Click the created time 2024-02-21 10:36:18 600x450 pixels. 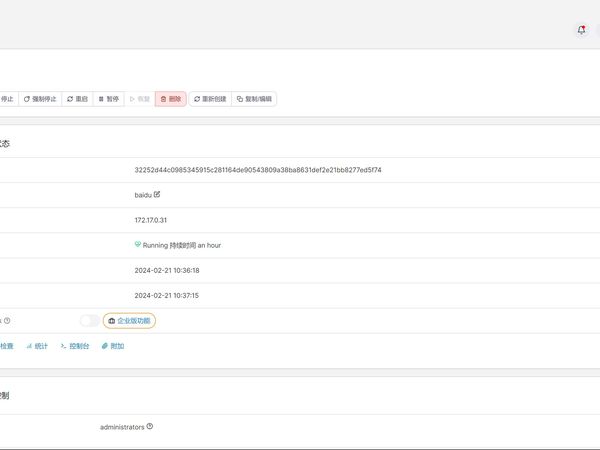click(x=167, y=271)
